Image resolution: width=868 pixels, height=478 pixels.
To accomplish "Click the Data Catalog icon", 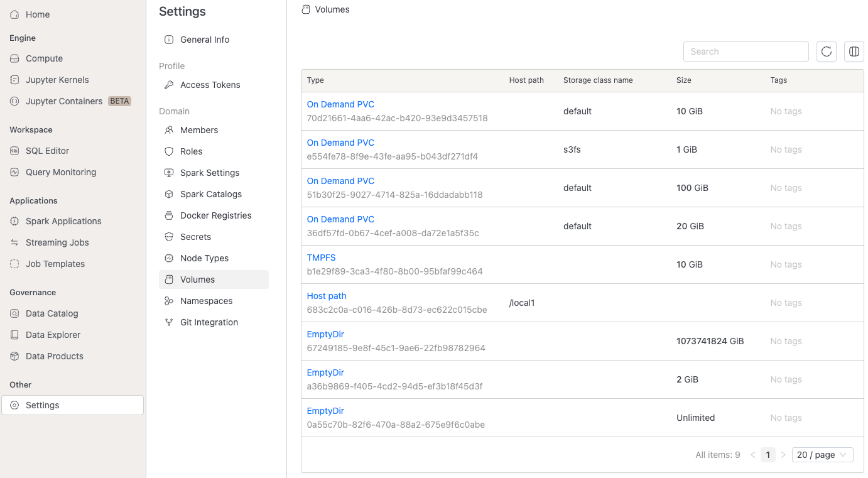I will click(x=14, y=313).
